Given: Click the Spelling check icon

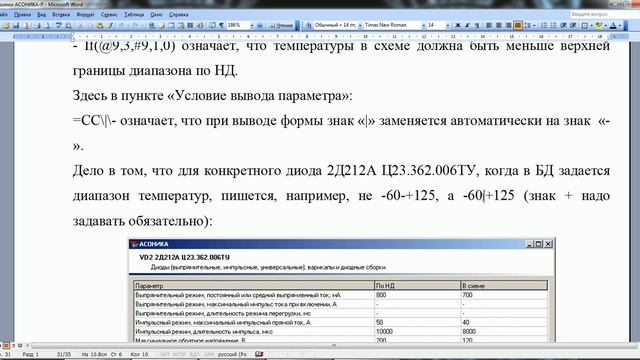Looking at the screenshot, I should point(59,25).
